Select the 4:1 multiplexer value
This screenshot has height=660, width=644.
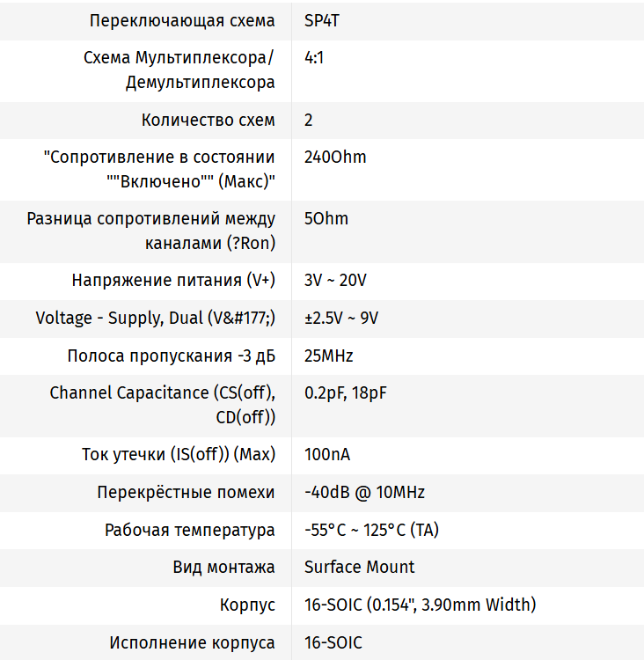(313, 58)
